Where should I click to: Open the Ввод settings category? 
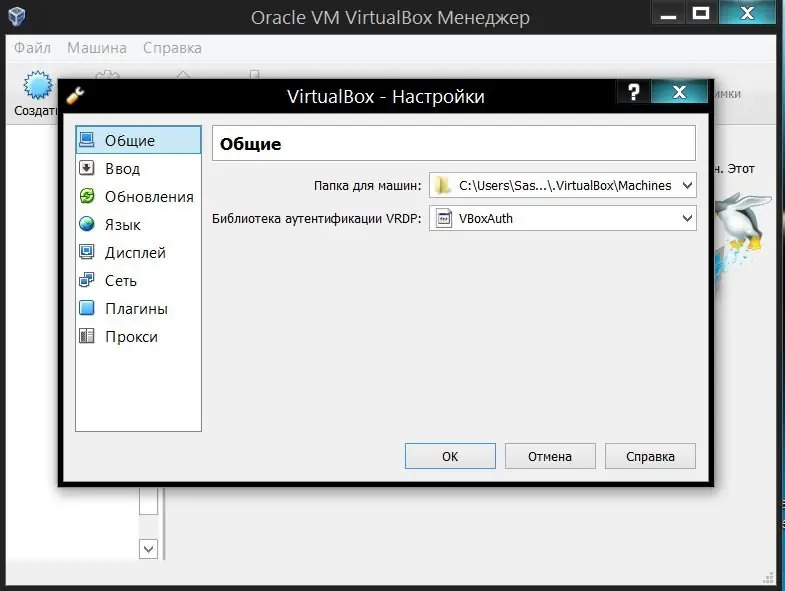pos(138,168)
